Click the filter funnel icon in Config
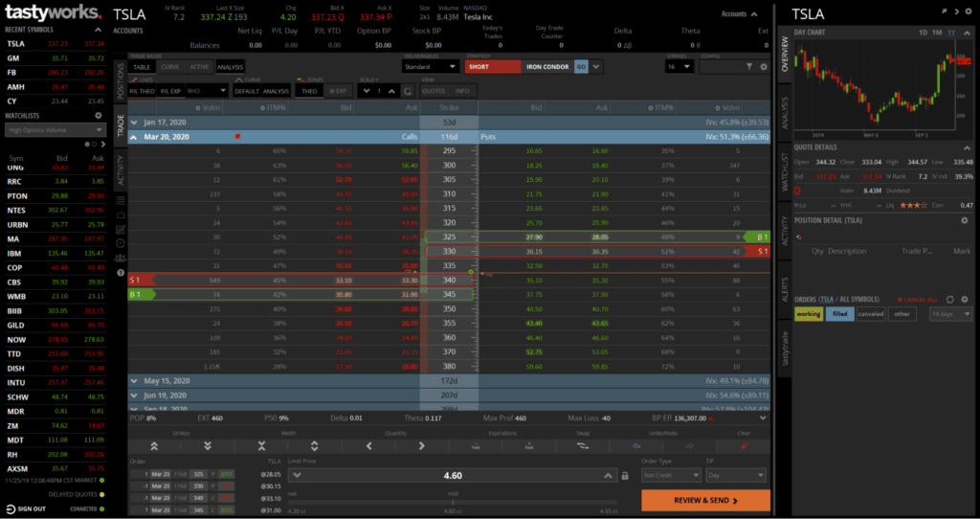This screenshot has height=519, width=980. point(749,67)
